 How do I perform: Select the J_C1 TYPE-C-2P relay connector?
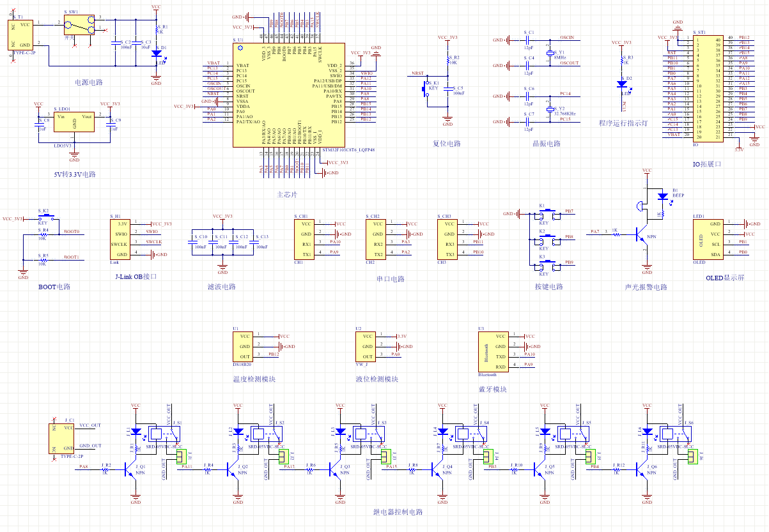(62, 438)
